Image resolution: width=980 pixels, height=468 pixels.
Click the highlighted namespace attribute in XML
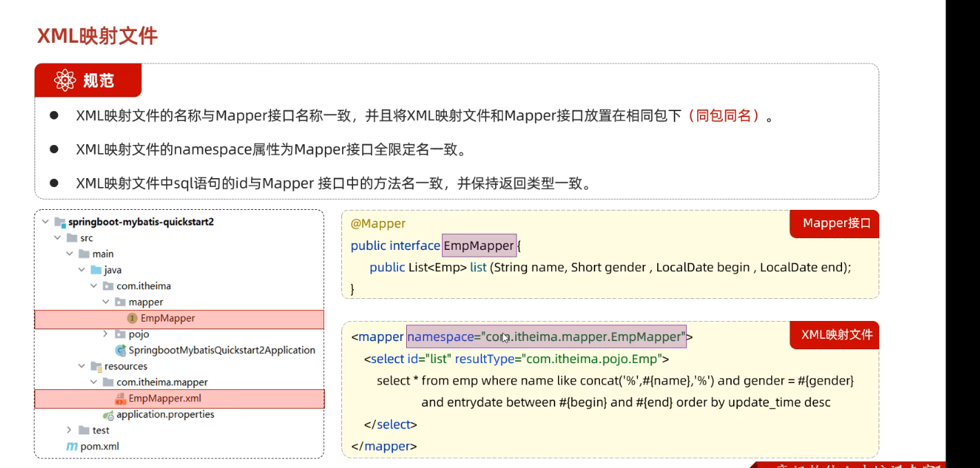pyautogui.click(x=546, y=337)
